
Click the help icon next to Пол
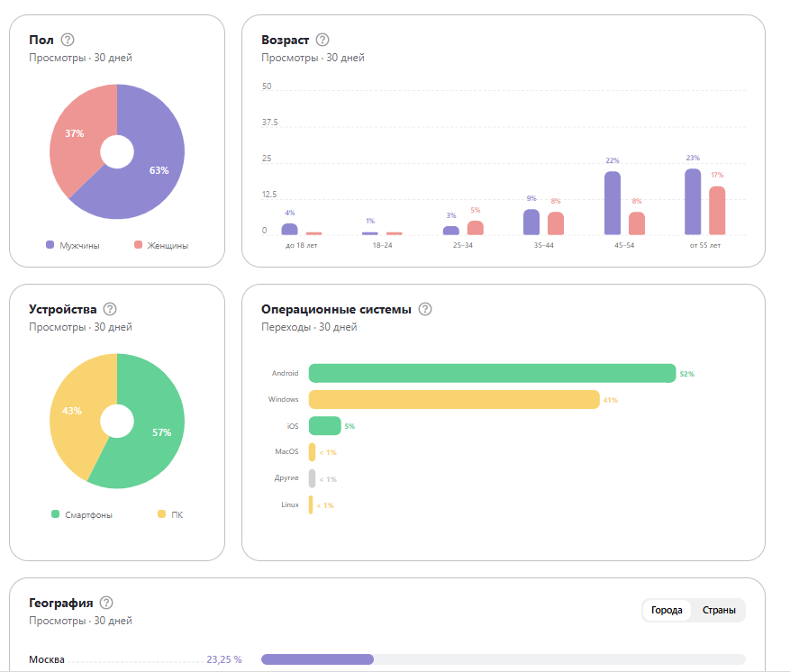pos(68,40)
